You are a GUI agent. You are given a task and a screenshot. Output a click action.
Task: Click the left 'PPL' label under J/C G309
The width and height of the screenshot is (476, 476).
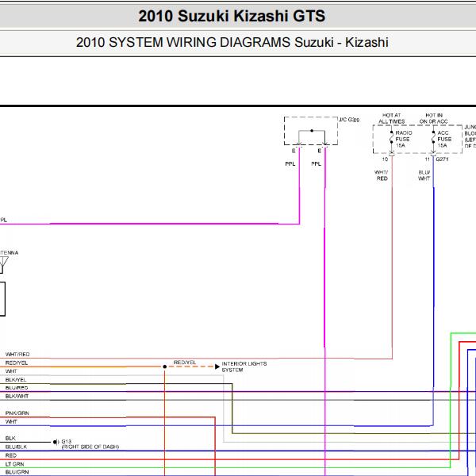coord(290,163)
